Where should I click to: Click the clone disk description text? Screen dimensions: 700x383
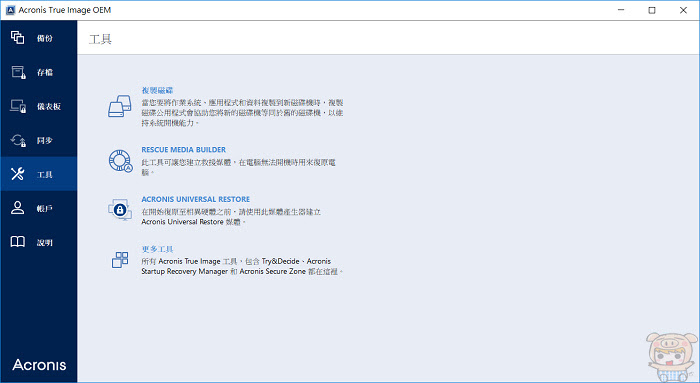(242, 112)
